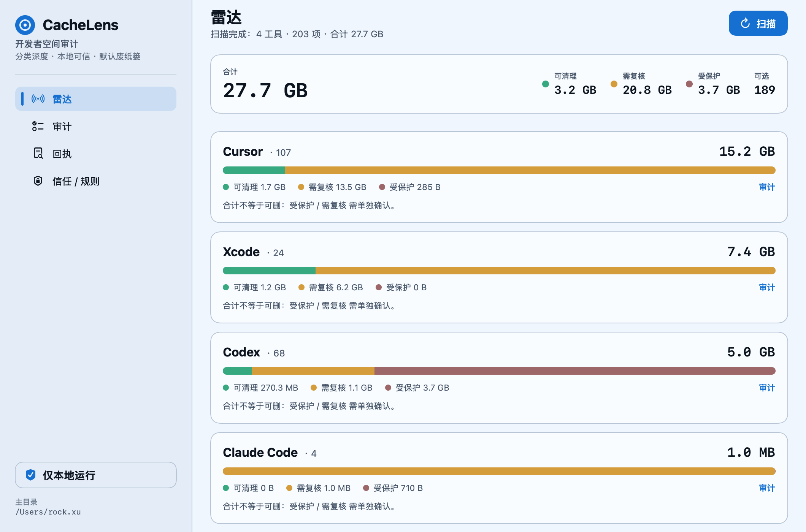Click red dot beside 受保护 3.7 GB
The width and height of the screenshot is (806, 532).
coord(689,84)
